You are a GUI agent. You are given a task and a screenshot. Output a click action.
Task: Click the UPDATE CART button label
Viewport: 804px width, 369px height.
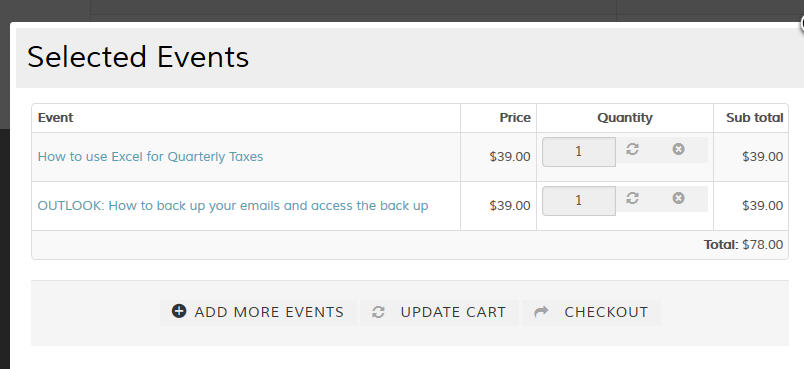point(453,312)
